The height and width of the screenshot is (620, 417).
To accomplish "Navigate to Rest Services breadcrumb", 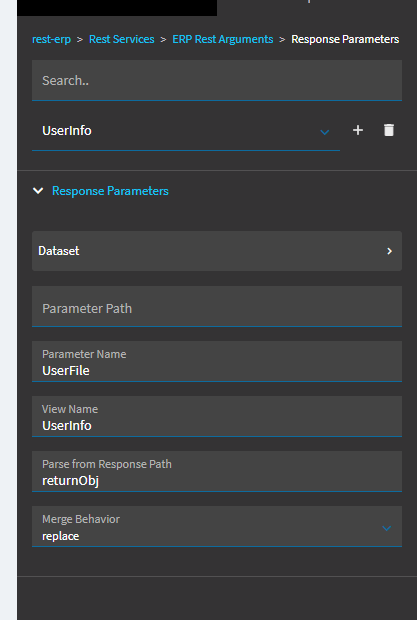I will [x=121, y=39].
